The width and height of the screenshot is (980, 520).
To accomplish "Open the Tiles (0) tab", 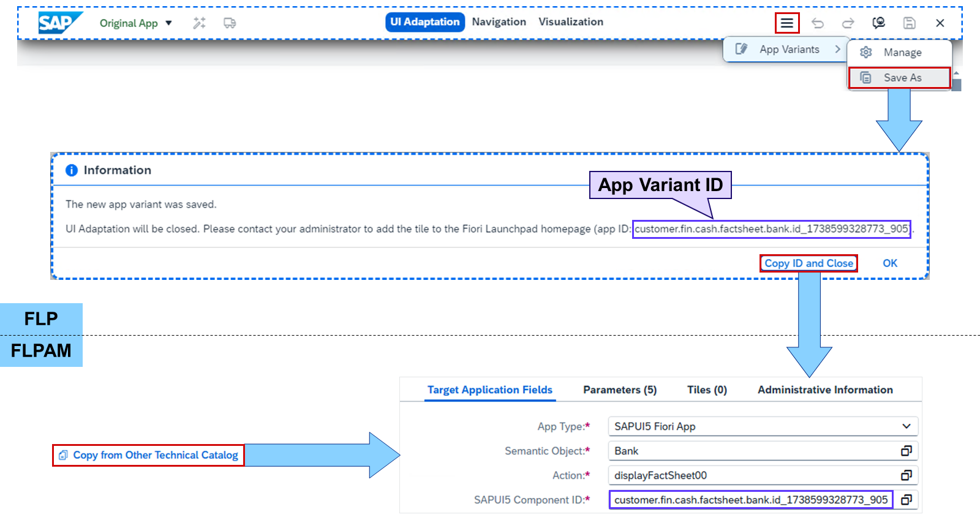I will coord(707,390).
